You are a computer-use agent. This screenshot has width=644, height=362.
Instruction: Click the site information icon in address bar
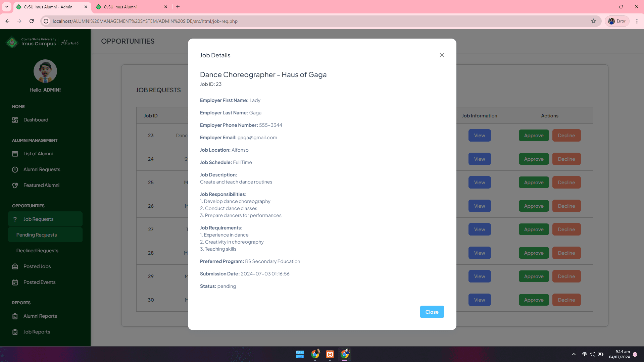(46, 21)
